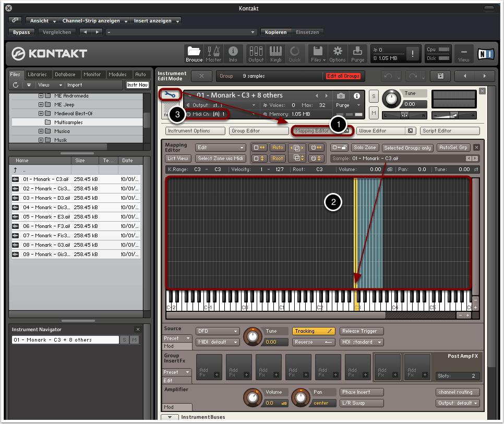The image size is (504, 424).
Task: Click the Purge icon in toolbar
Action: click(x=357, y=53)
